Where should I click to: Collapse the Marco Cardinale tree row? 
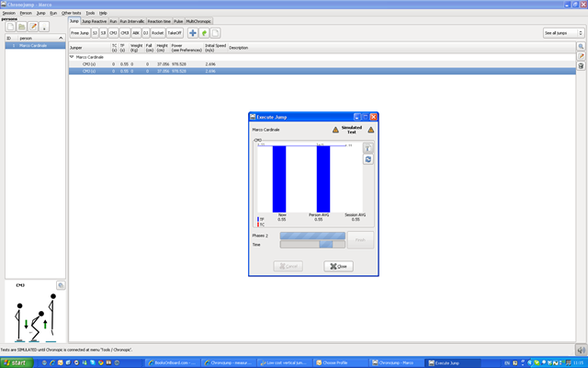coord(72,57)
